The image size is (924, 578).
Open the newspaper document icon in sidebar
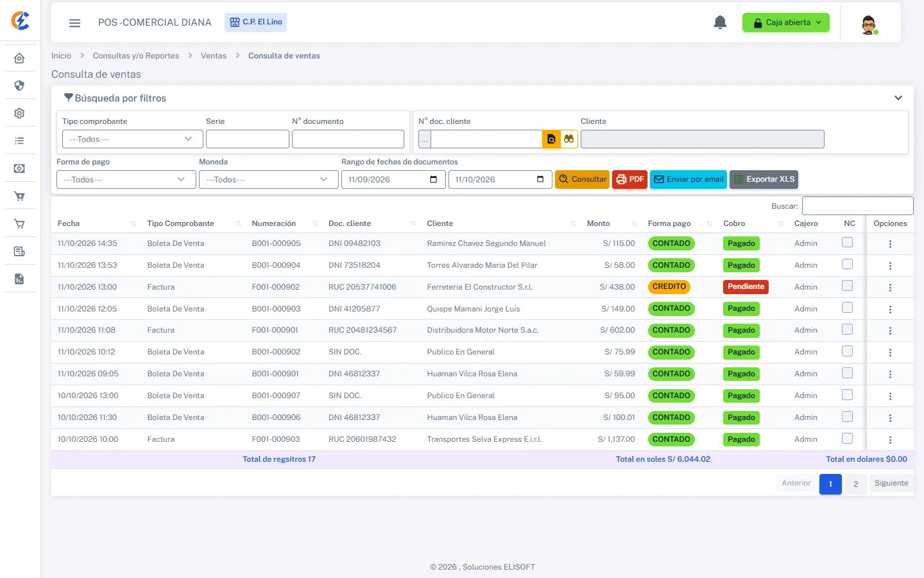tap(19, 251)
